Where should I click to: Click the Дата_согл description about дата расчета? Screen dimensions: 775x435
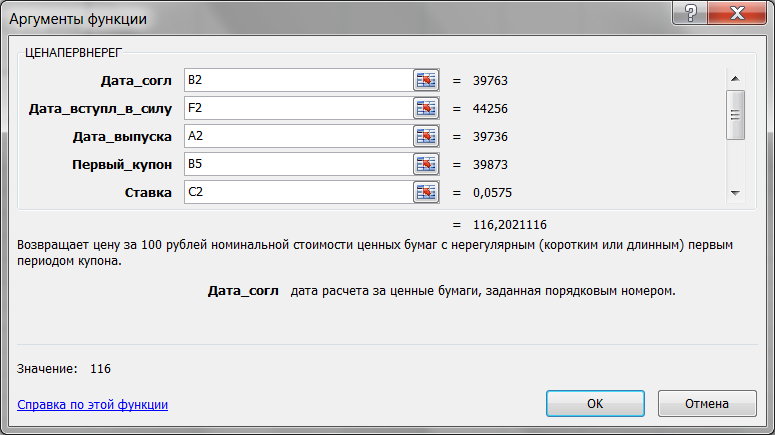pos(483,291)
